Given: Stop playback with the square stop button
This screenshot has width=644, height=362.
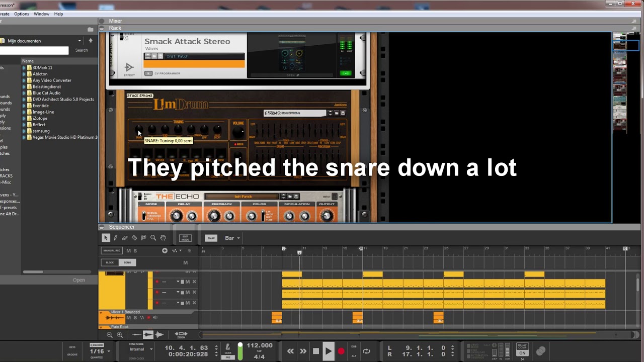Looking at the screenshot, I should click(x=316, y=351).
